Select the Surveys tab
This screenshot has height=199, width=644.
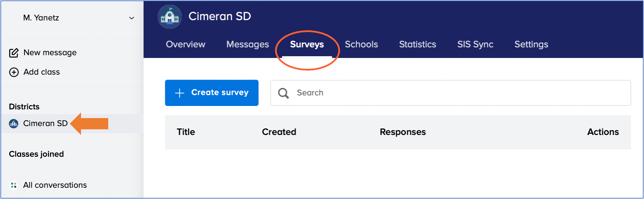coord(307,45)
